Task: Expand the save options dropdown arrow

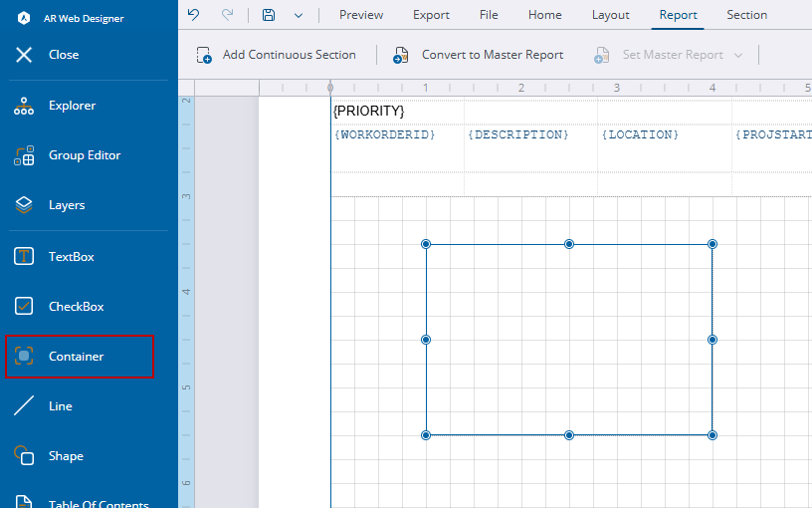Action: click(x=299, y=15)
